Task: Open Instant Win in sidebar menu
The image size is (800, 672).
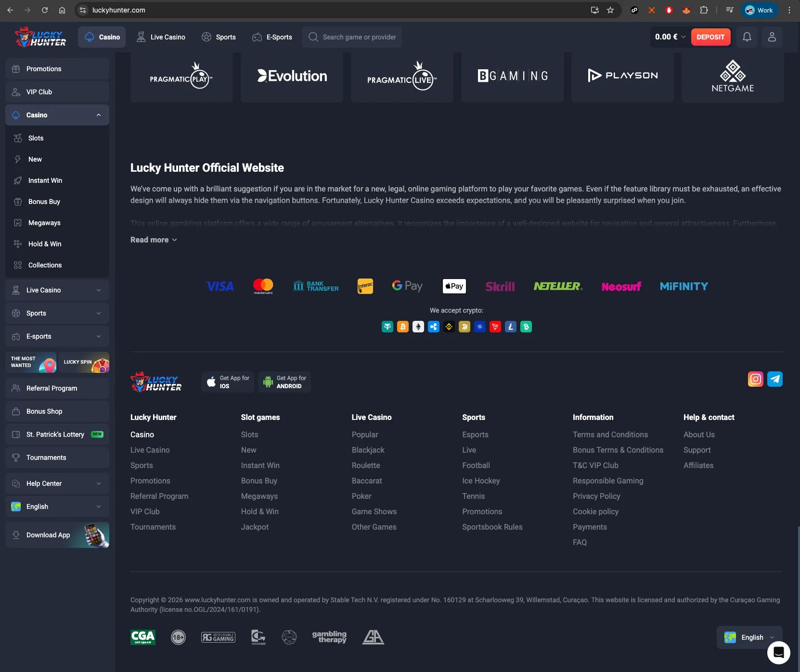Action: (x=57, y=180)
